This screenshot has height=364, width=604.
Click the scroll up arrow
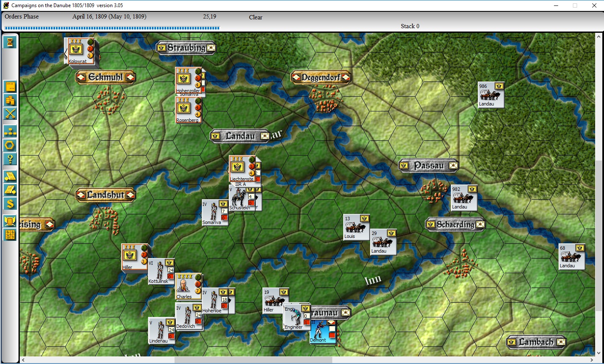[599, 37]
